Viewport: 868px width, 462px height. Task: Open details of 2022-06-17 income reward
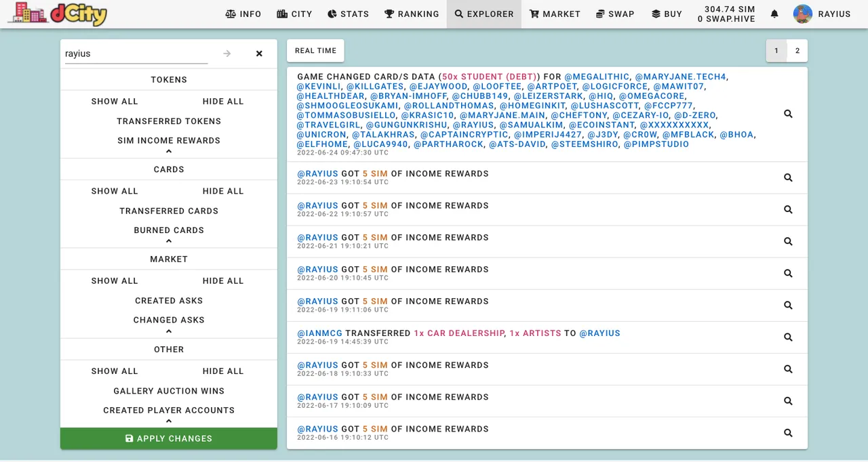click(x=788, y=400)
